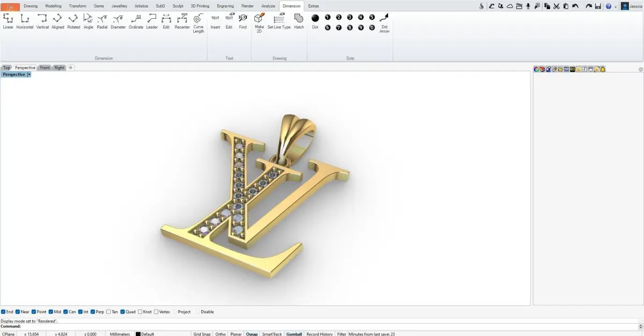644x336 pixels.
Task: Click the Find text tool
Action: click(x=243, y=21)
